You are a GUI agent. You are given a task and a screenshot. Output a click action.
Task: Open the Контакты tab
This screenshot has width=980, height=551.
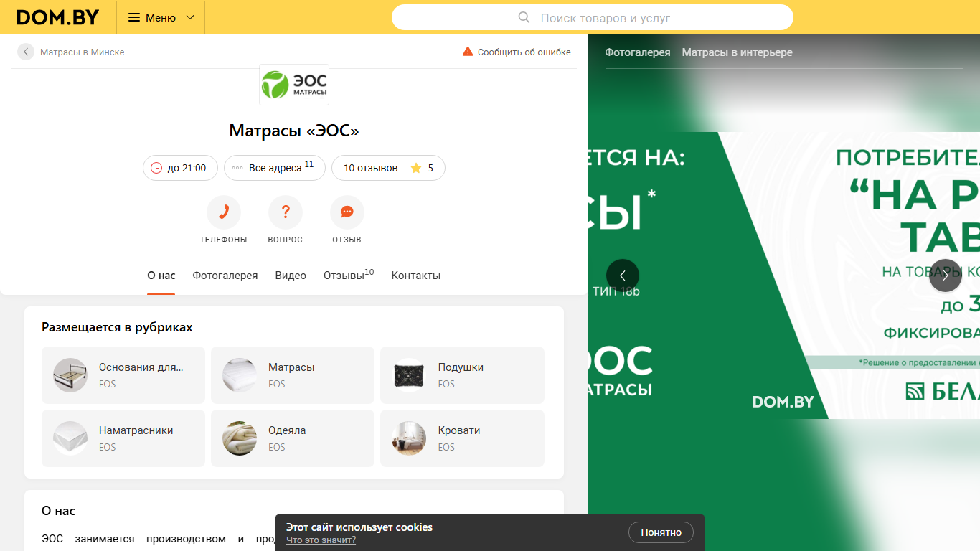click(416, 275)
